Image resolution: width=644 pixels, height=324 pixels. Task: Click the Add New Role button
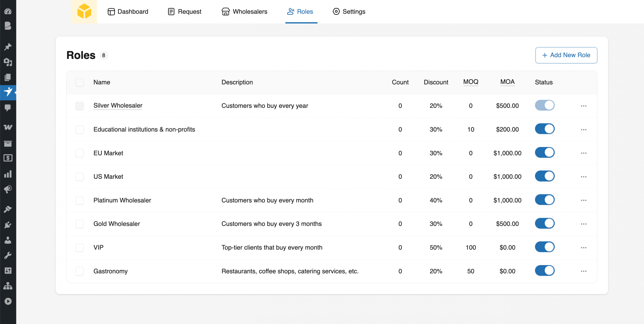(566, 55)
